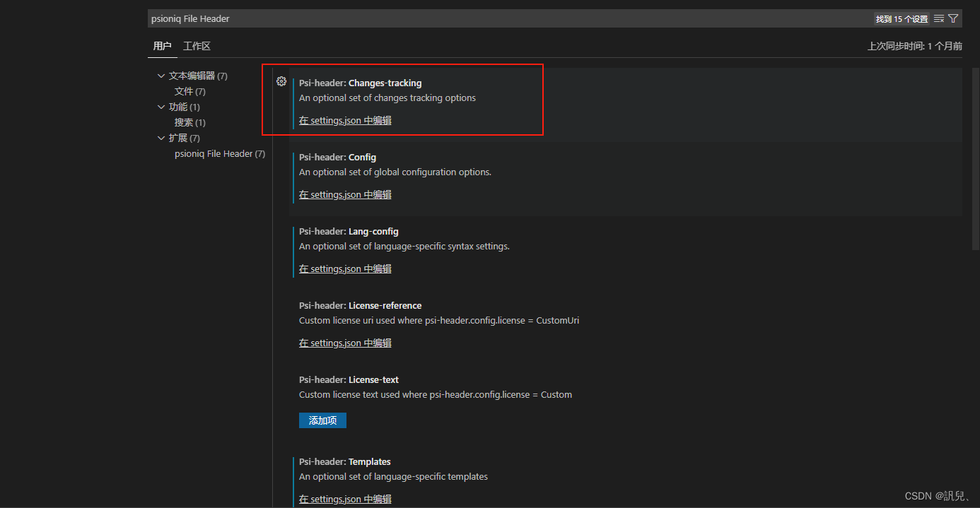
Task: Collapse the 文本编辑器 tree group
Action: [x=161, y=76]
